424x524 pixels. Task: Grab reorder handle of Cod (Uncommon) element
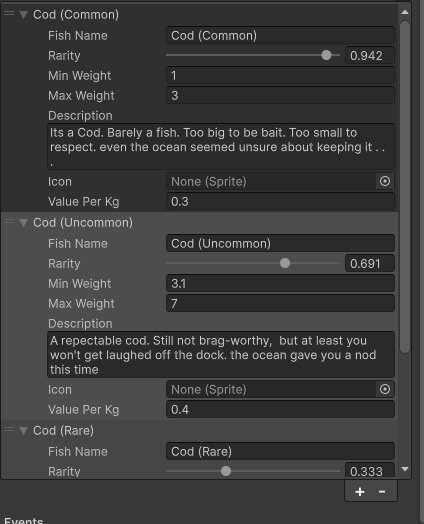[9, 222]
